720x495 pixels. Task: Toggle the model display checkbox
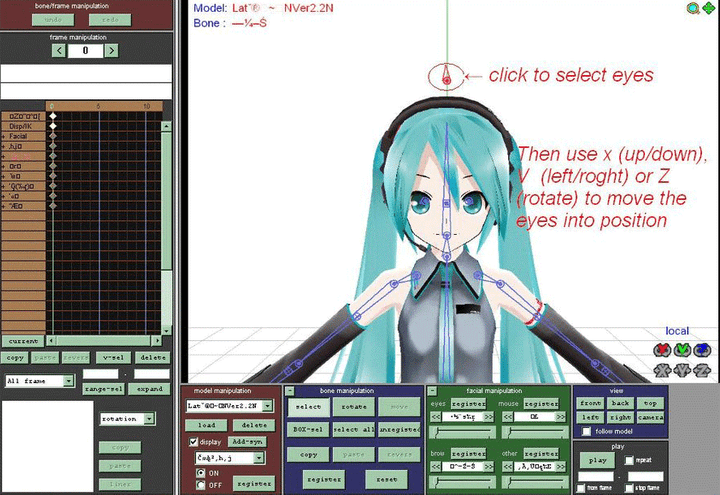coord(194,442)
